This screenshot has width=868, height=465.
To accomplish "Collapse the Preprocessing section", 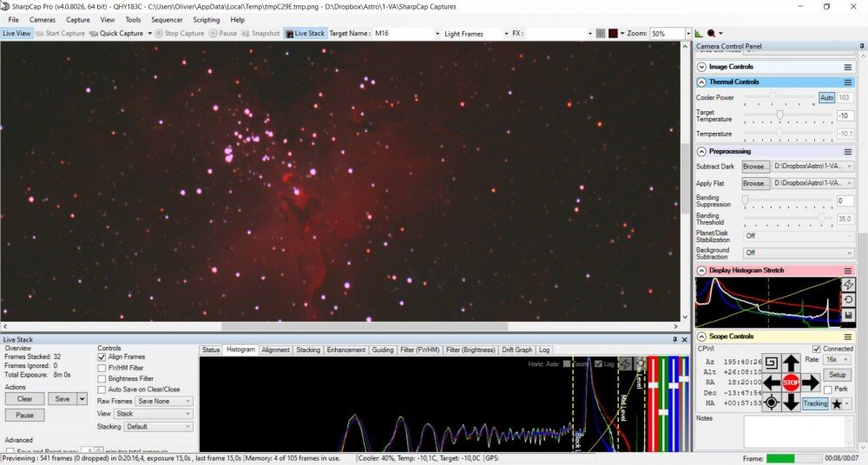I will (701, 152).
